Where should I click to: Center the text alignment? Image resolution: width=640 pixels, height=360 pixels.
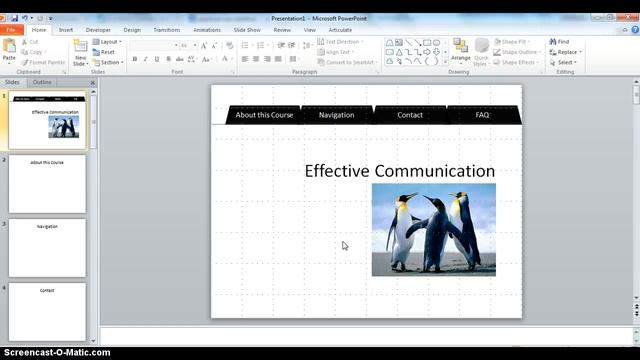pyautogui.click(x=256, y=59)
